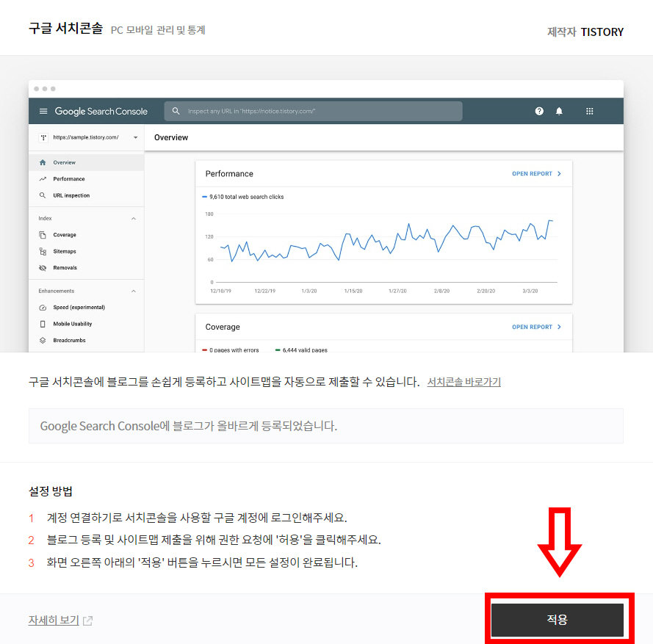Viewport: 653px width, 644px height.
Task: Click the Performance trend line icon
Action: click(43, 179)
